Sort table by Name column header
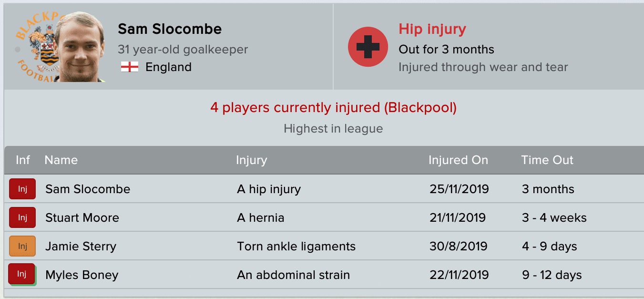Viewport: 644px width, 299px height. pyautogui.click(x=61, y=160)
